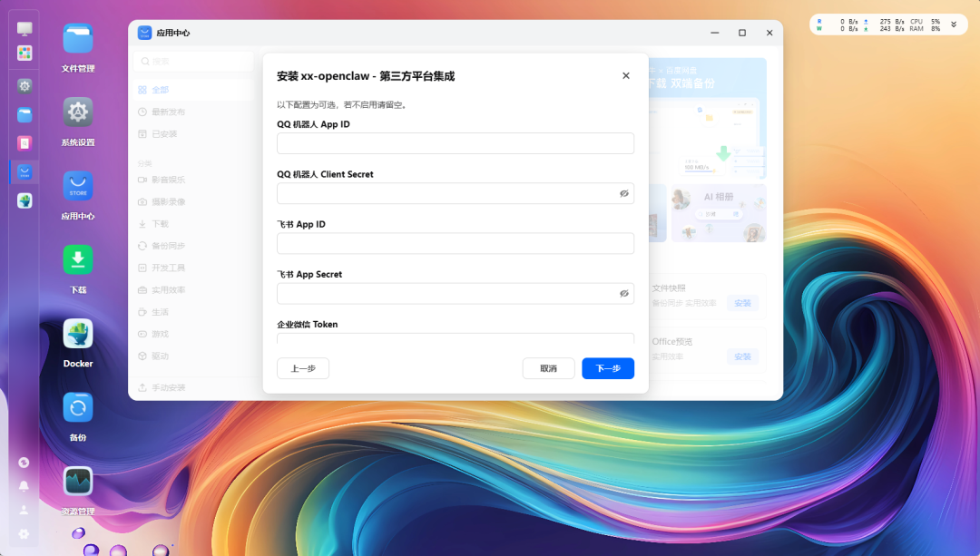The width and height of the screenshot is (980, 556).
Task: Launch 系统设置 from the dock
Action: pyautogui.click(x=77, y=113)
